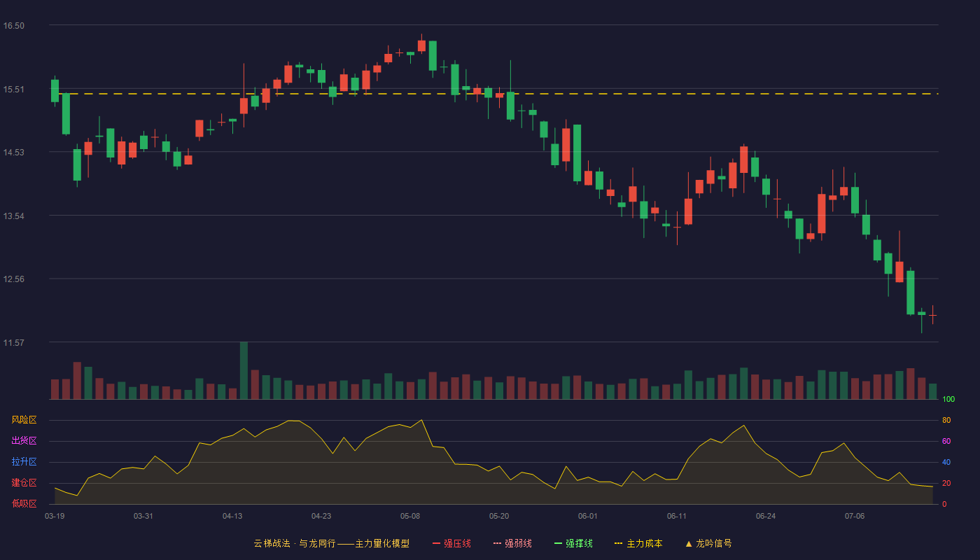Image resolution: width=980 pixels, height=560 pixels.
Task: Click the 100 indicator axis value
Action: pos(948,400)
